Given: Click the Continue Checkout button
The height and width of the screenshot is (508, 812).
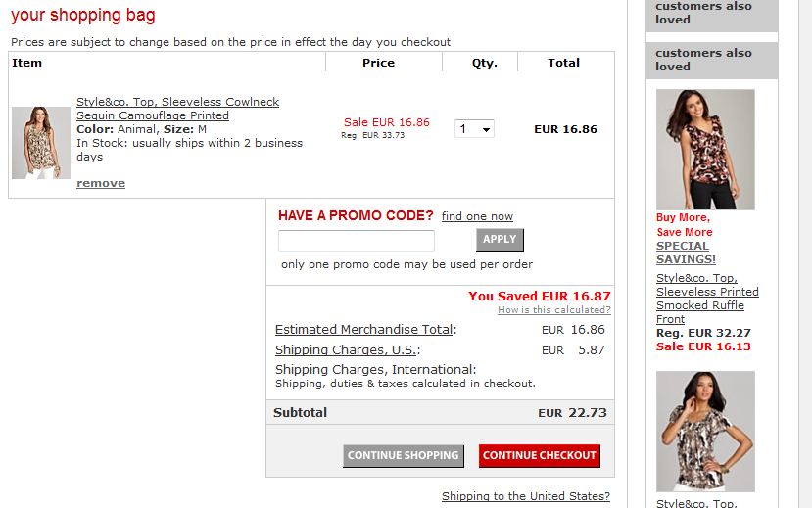Looking at the screenshot, I should point(539,456).
